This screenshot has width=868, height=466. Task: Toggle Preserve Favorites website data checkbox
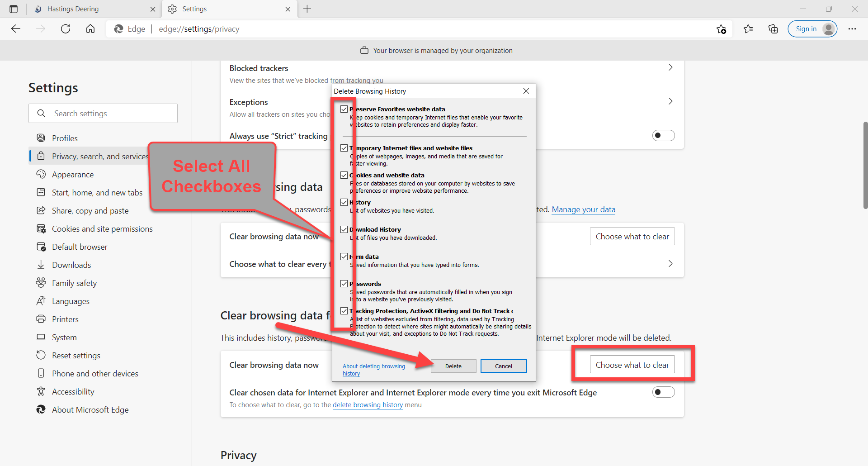point(344,109)
